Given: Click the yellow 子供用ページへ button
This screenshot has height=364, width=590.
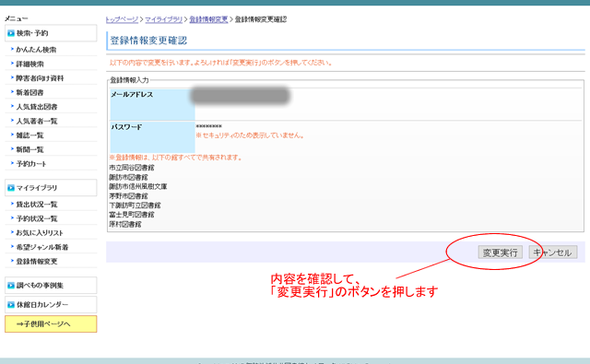Looking at the screenshot, I should (x=51, y=323).
